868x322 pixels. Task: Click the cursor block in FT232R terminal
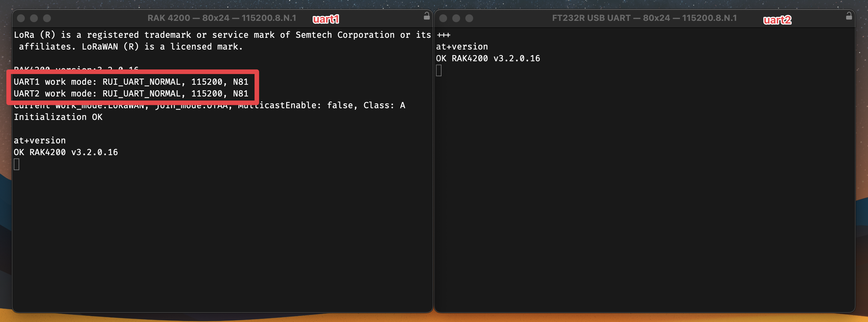(439, 71)
